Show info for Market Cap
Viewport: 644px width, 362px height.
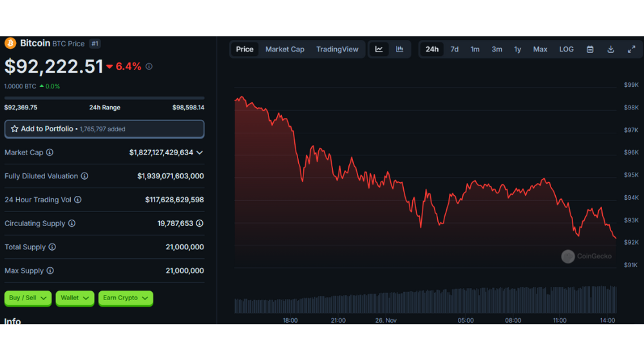[x=50, y=153]
